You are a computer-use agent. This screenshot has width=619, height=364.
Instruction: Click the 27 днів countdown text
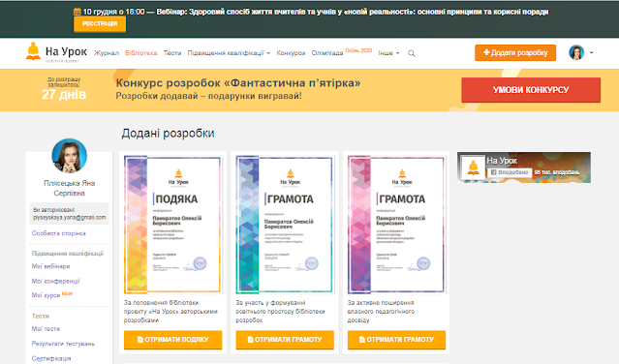coord(64,95)
